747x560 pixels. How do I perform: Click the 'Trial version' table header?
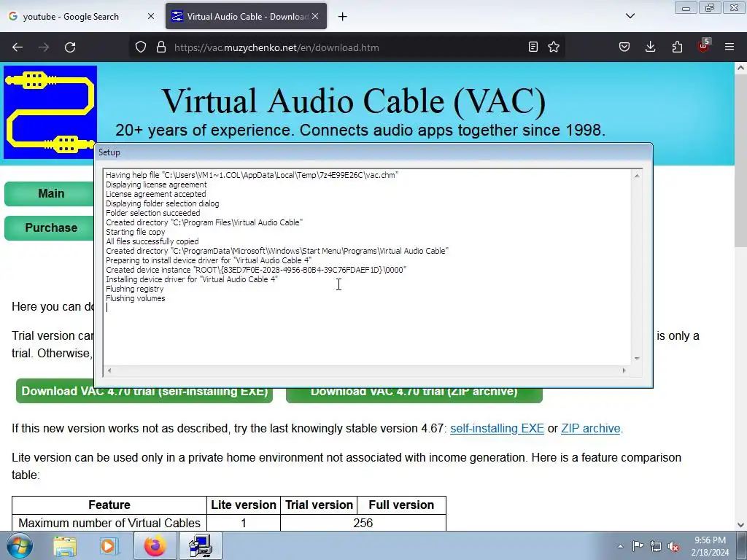pyautogui.click(x=319, y=505)
